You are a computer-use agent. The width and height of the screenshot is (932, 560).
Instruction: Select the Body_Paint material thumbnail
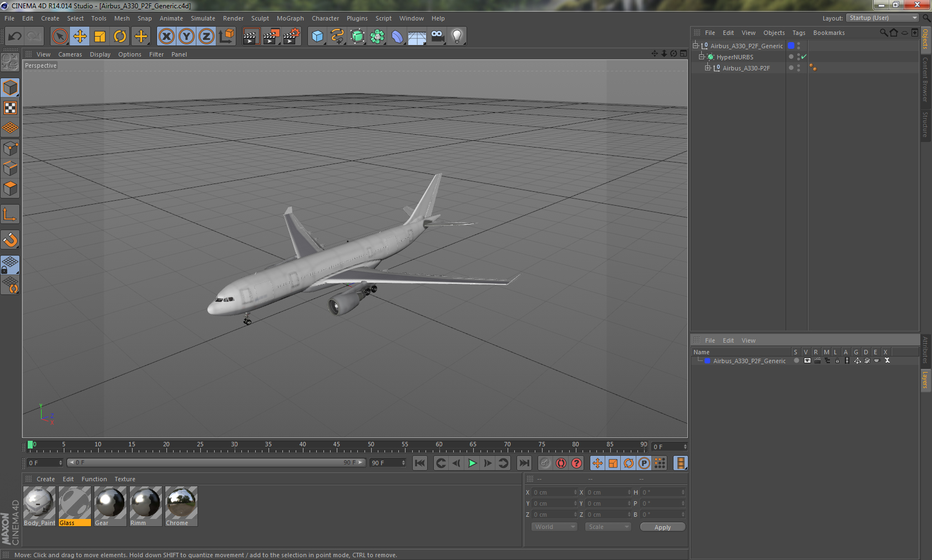39,506
